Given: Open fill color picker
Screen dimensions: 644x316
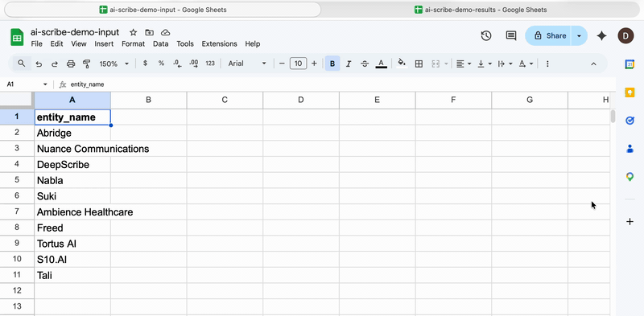Looking at the screenshot, I should tap(402, 64).
